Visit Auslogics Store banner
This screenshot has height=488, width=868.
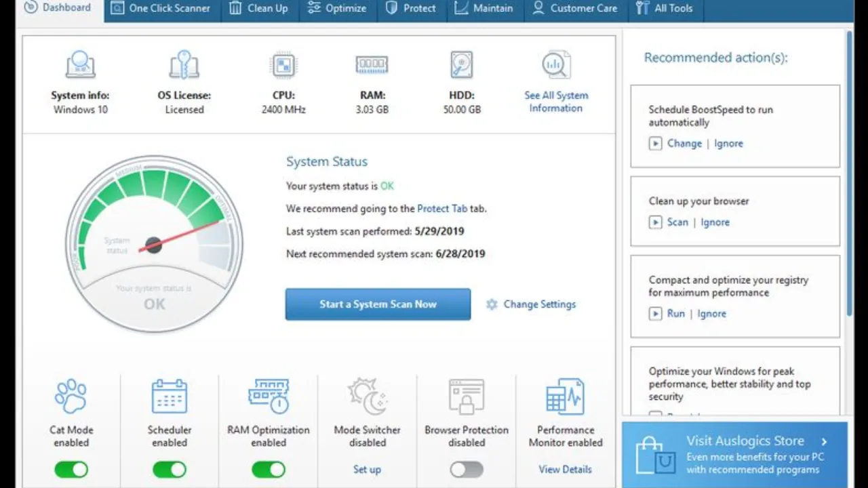click(734, 455)
